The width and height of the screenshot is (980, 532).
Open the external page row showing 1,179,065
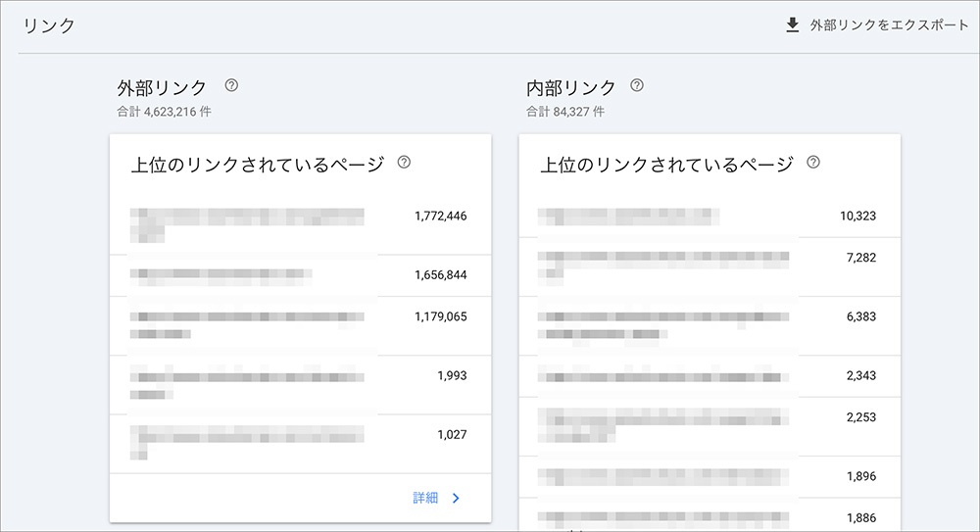pyautogui.click(x=300, y=325)
